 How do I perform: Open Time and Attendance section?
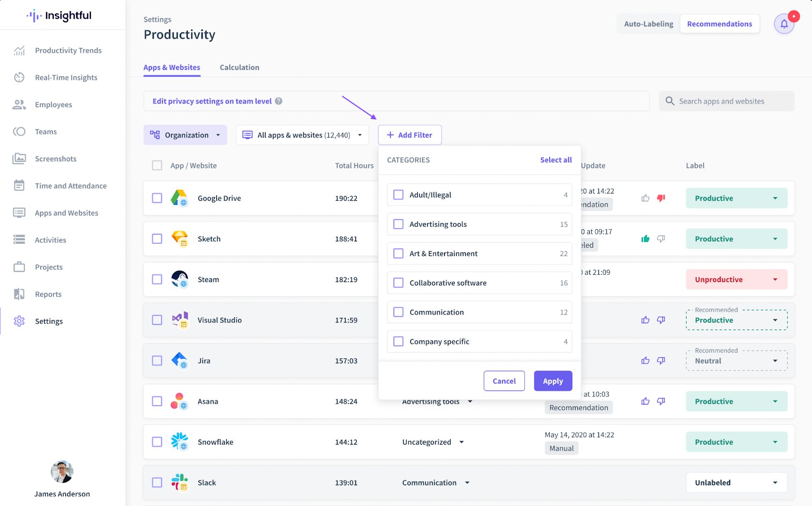point(71,186)
